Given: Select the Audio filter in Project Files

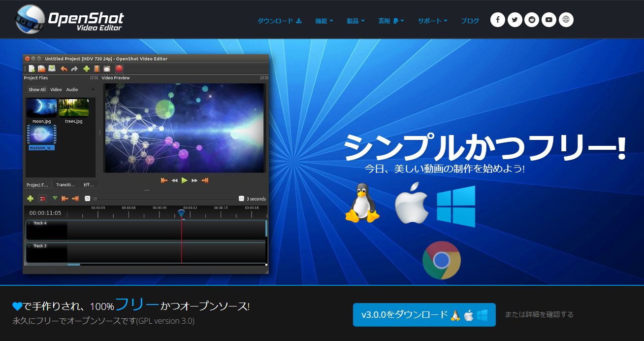Looking at the screenshot, I should pos(72,90).
